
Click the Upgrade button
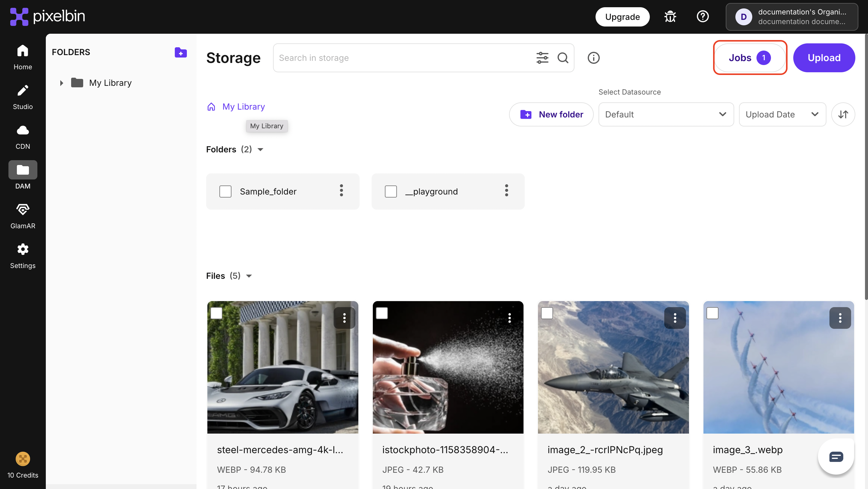(x=622, y=17)
